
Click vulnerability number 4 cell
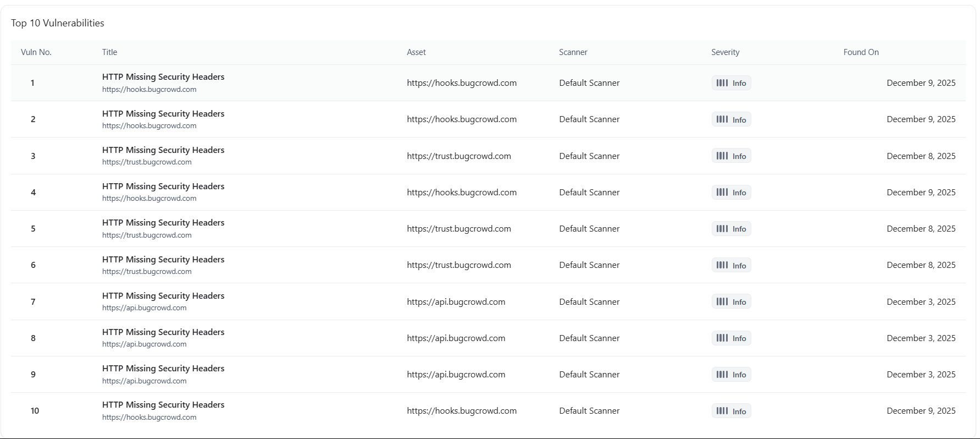tap(33, 193)
